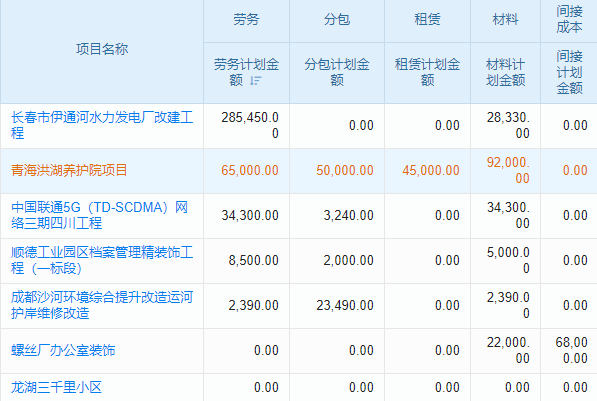Click the 项目名称 column header

click(102, 49)
